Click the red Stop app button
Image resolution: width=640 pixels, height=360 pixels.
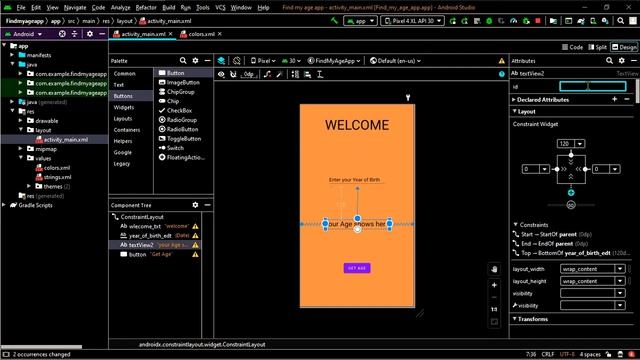[538, 21]
